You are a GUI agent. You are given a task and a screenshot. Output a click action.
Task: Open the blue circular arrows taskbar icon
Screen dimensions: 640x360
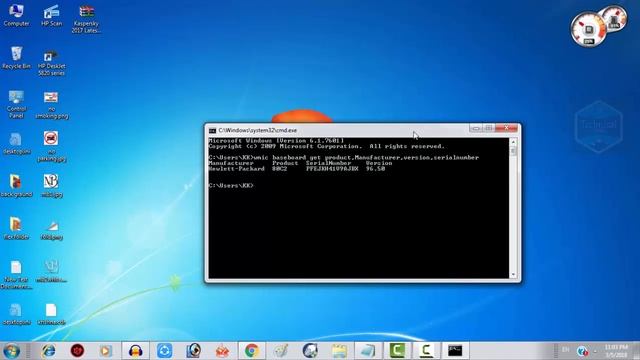pos(164,351)
